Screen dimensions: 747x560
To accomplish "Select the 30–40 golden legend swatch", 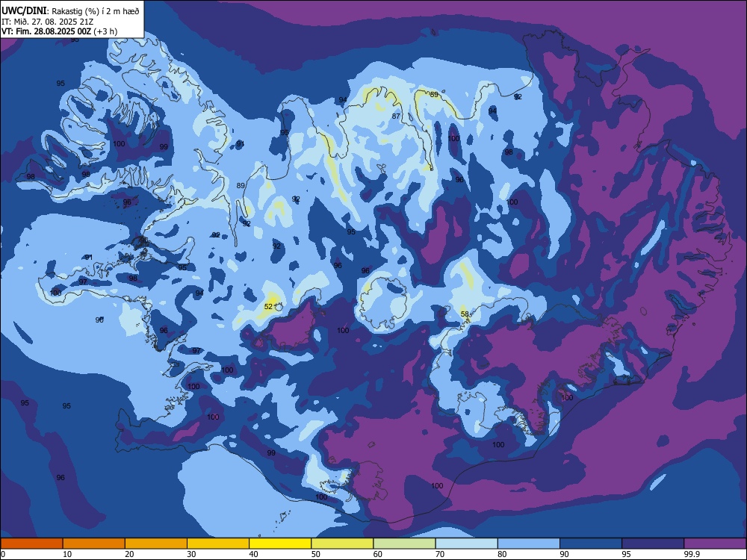I will tap(218, 544).
